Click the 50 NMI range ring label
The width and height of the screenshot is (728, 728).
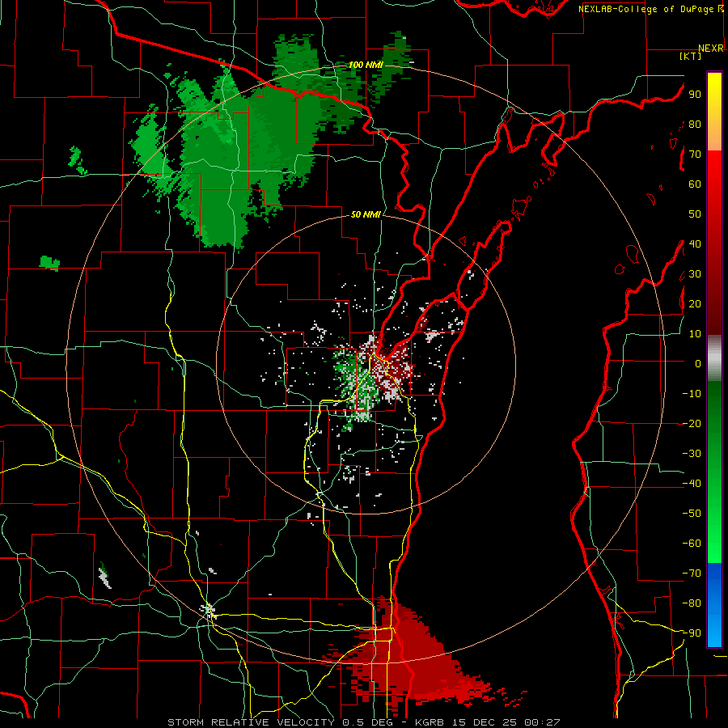pyautogui.click(x=366, y=214)
